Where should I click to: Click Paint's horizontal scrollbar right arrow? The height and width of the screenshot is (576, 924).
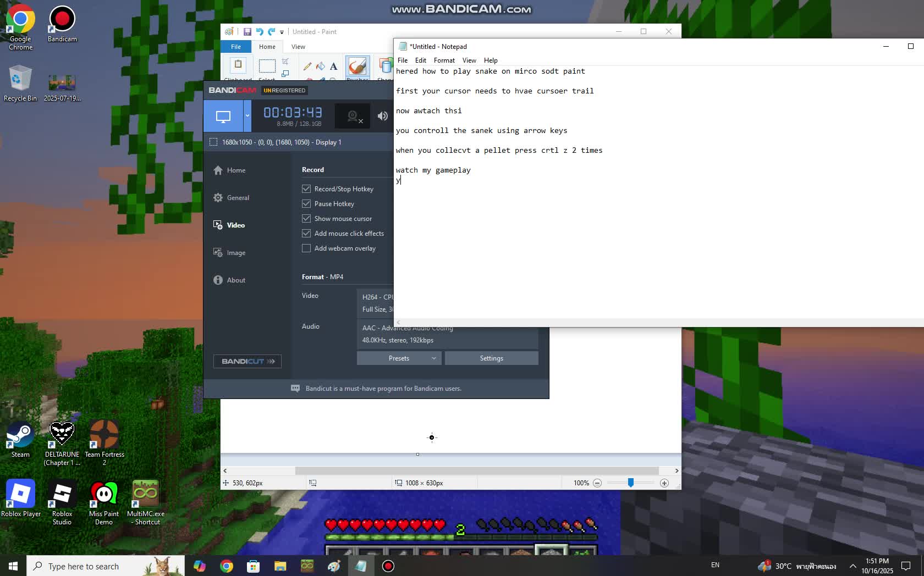(x=676, y=471)
